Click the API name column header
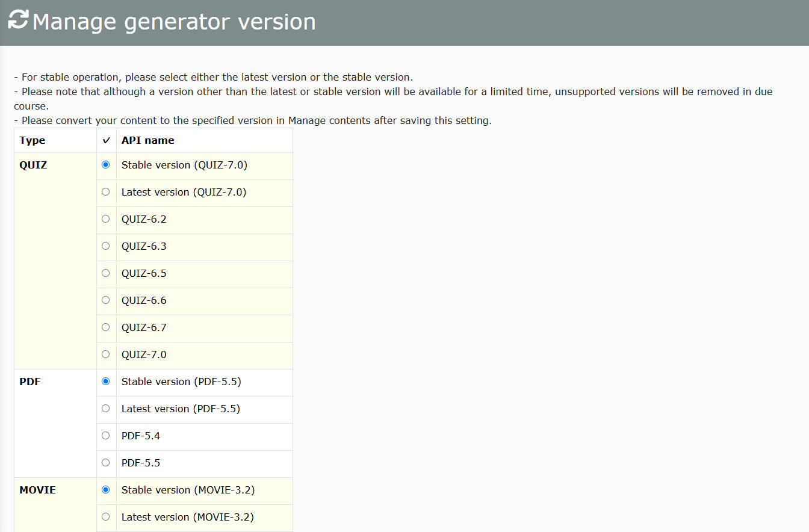This screenshot has height=532, width=809. click(148, 140)
